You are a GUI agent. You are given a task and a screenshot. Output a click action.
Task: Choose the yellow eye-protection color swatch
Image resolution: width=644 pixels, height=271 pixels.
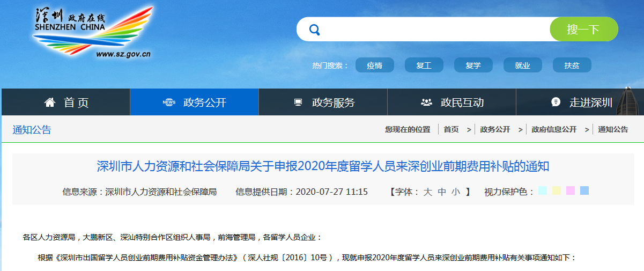557,191
